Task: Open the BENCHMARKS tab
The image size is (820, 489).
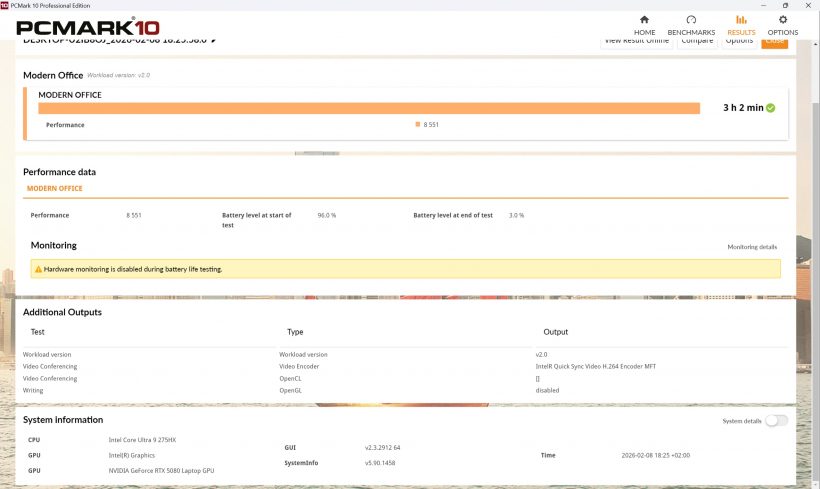Action: [x=691, y=25]
